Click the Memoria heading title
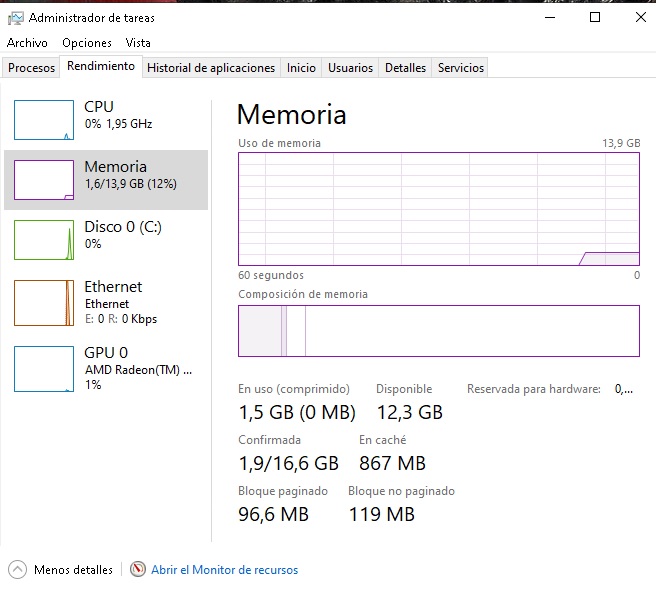Screen dimensions: 656x589 click(x=292, y=114)
